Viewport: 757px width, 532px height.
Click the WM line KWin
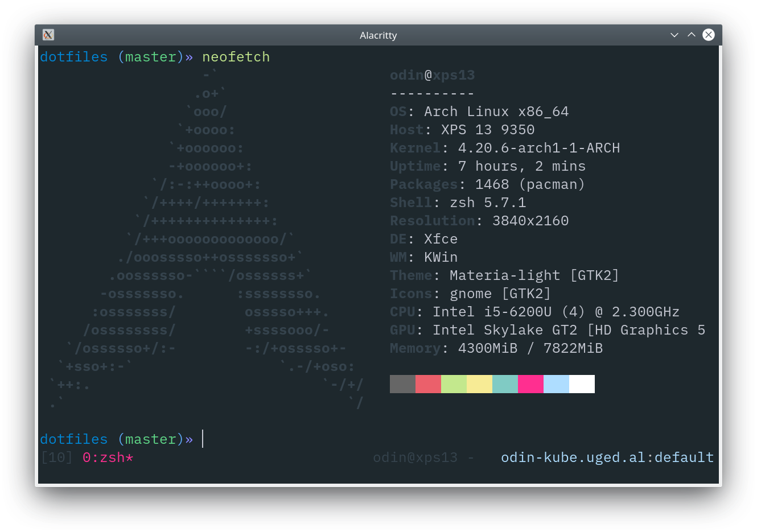[424, 257]
